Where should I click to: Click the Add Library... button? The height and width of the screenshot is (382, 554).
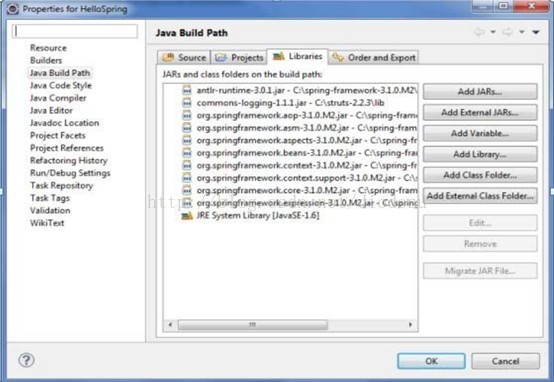pos(480,154)
